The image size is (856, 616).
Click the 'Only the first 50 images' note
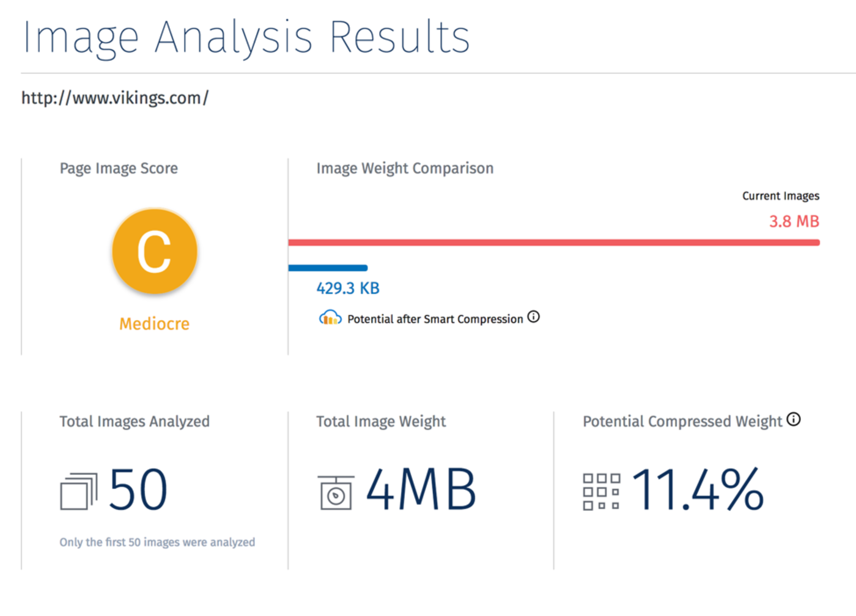click(x=157, y=542)
